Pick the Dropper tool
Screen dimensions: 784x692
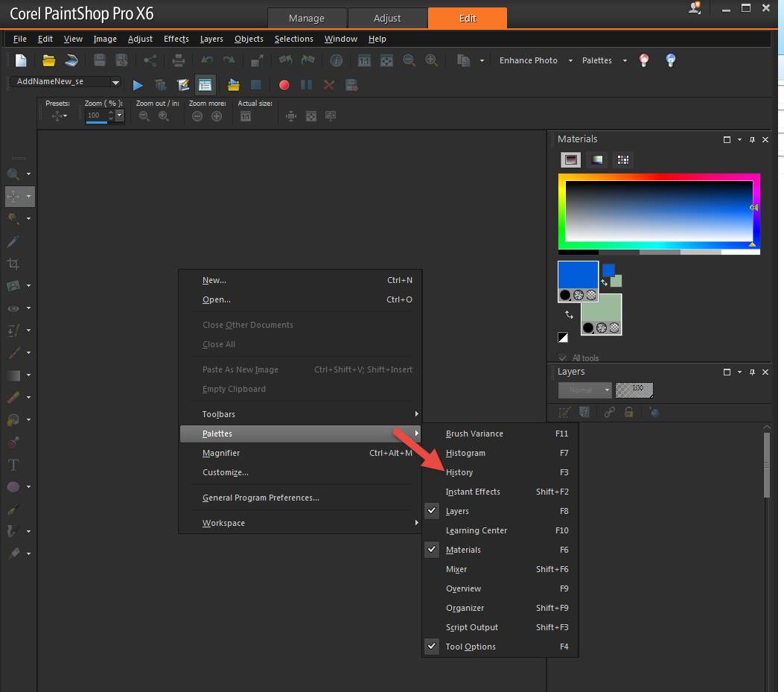coord(13,241)
